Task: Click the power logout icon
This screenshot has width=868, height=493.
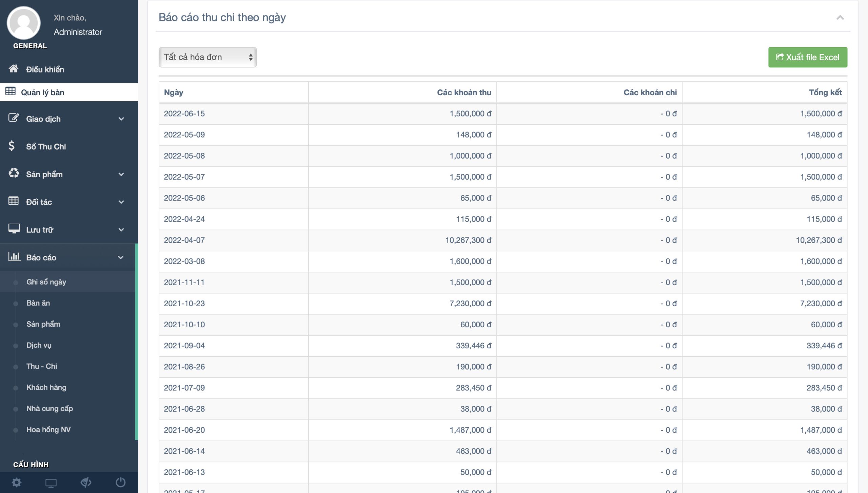Action: pyautogui.click(x=120, y=482)
